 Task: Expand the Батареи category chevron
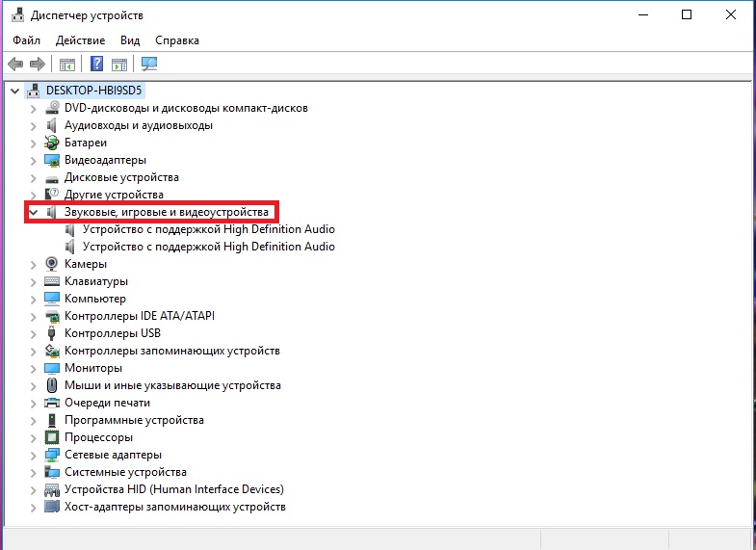click(x=34, y=144)
